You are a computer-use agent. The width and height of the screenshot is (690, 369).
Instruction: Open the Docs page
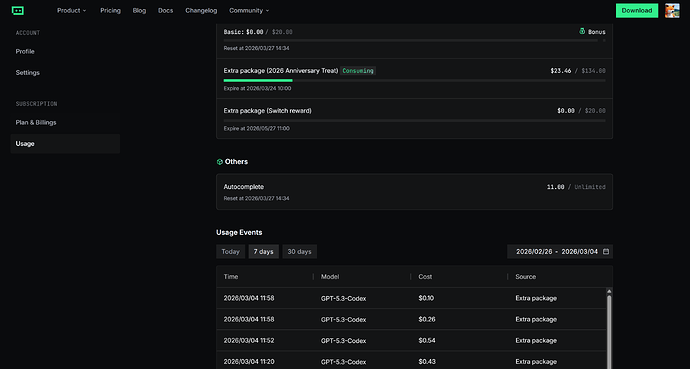(x=165, y=11)
